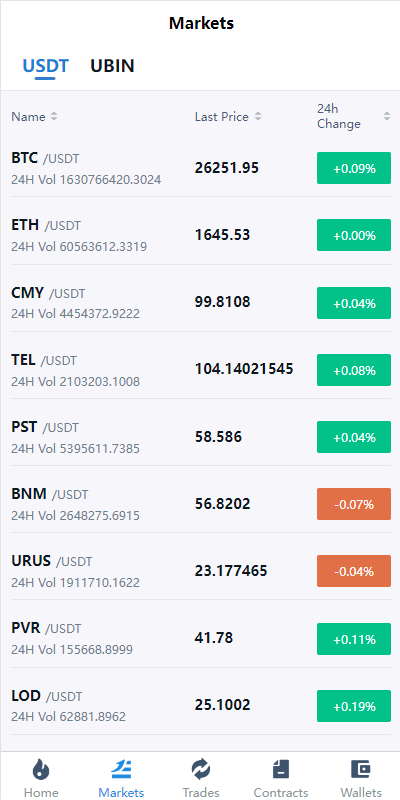The height and width of the screenshot is (800, 400).
Task: Open the CMY/USDT pair
Action: (200, 303)
